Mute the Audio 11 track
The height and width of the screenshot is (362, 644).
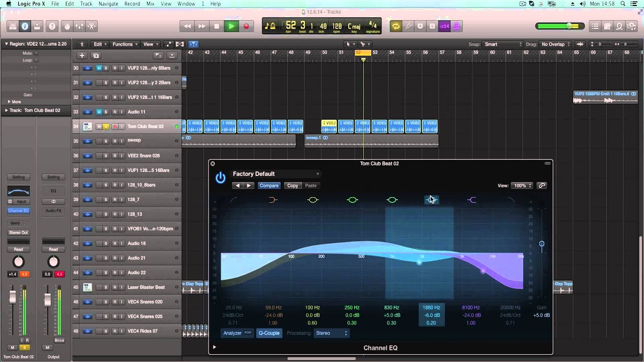99,112
